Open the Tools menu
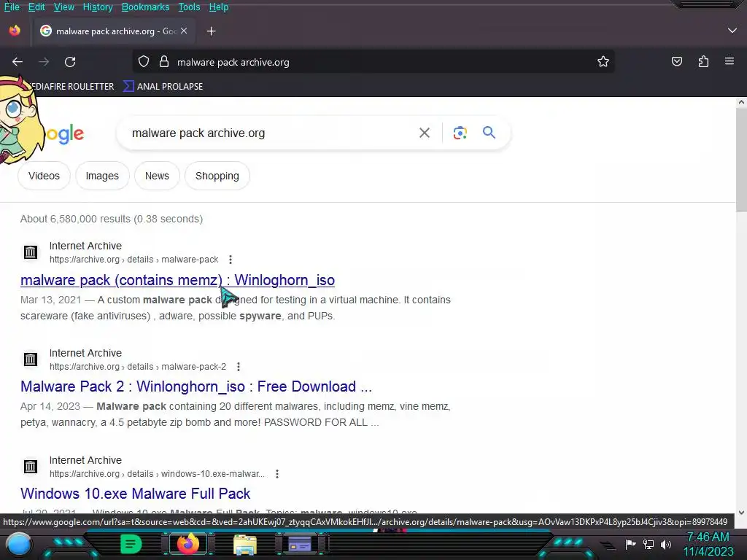The height and width of the screenshot is (560, 747). click(x=189, y=7)
